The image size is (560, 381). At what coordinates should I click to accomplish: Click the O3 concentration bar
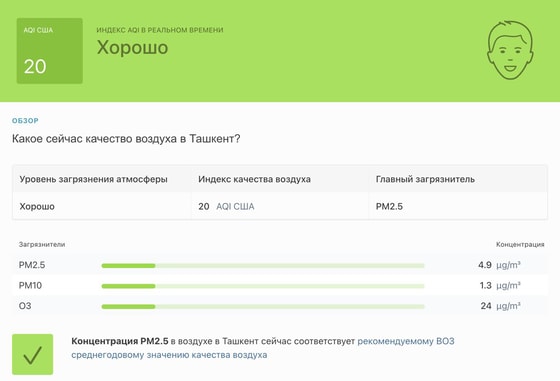[263, 306]
